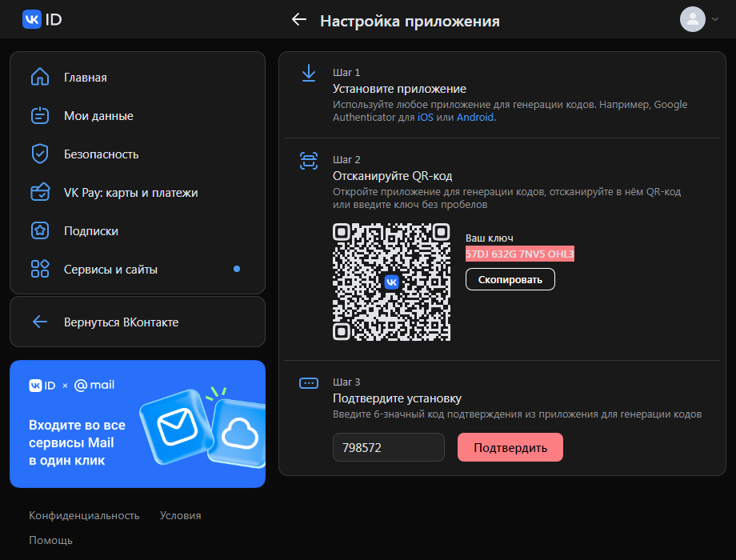Open the Подписки section
Image resolution: width=736 pixels, height=560 pixels.
(x=138, y=231)
